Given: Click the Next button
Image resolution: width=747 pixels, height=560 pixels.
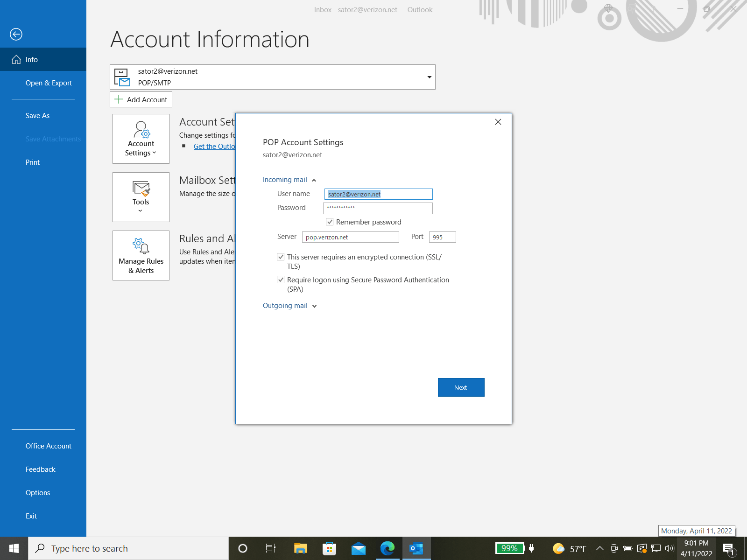Looking at the screenshot, I should (461, 387).
